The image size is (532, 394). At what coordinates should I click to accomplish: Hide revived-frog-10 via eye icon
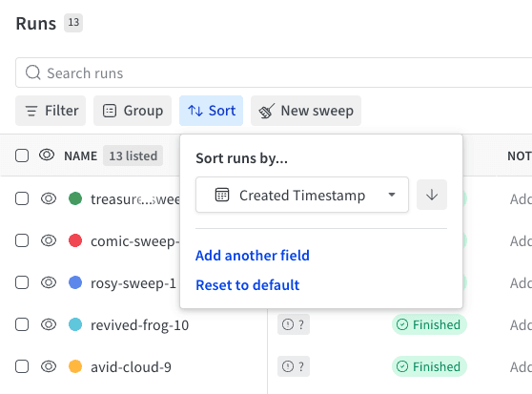click(49, 324)
